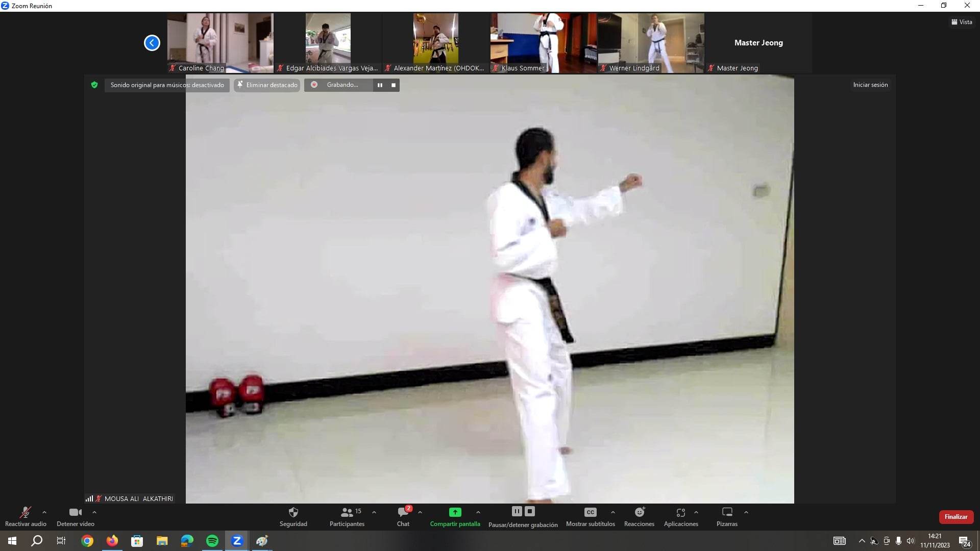Click the microphone tray icon
This screenshot has height=551, width=980.
pyautogui.click(x=899, y=541)
